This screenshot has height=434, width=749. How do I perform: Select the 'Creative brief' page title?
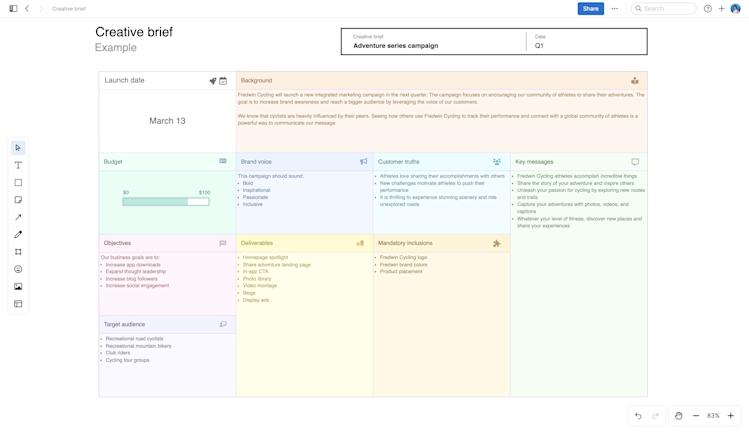tap(134, 32)
